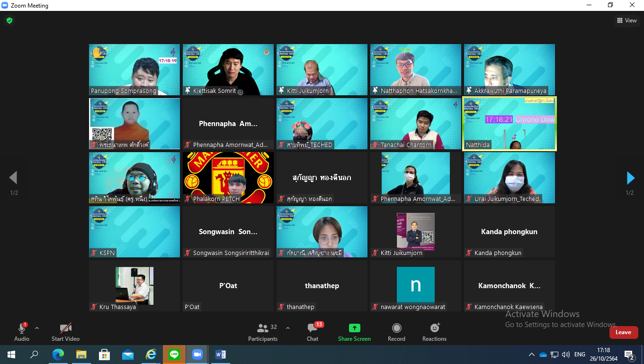
Task: Click the muted mic icon by Tanachai Chantorn
Action: pyautogui.click(x=376, y=145)
